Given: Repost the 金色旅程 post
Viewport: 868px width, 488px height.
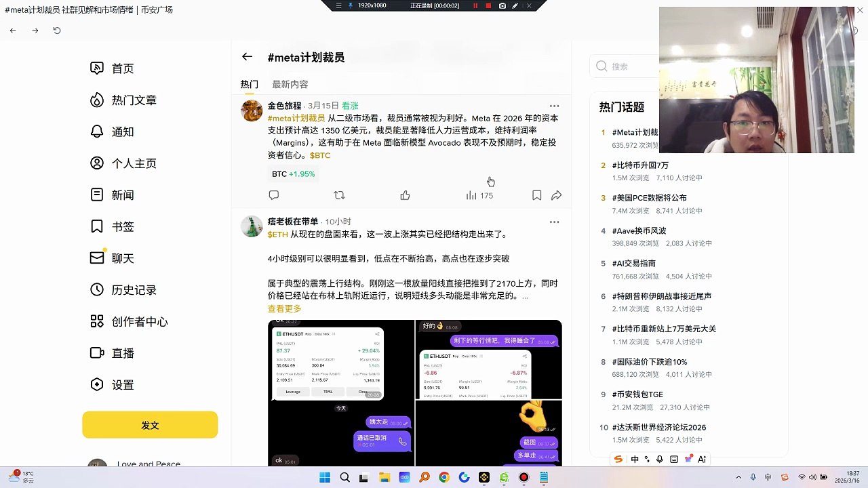Looking at the screenshot, I should tap(339, 195).
